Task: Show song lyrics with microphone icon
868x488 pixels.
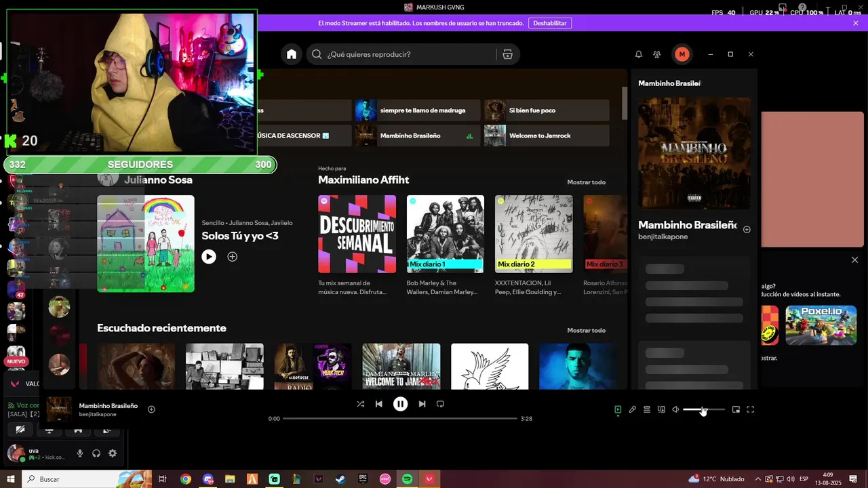Action: pos(632,409)
